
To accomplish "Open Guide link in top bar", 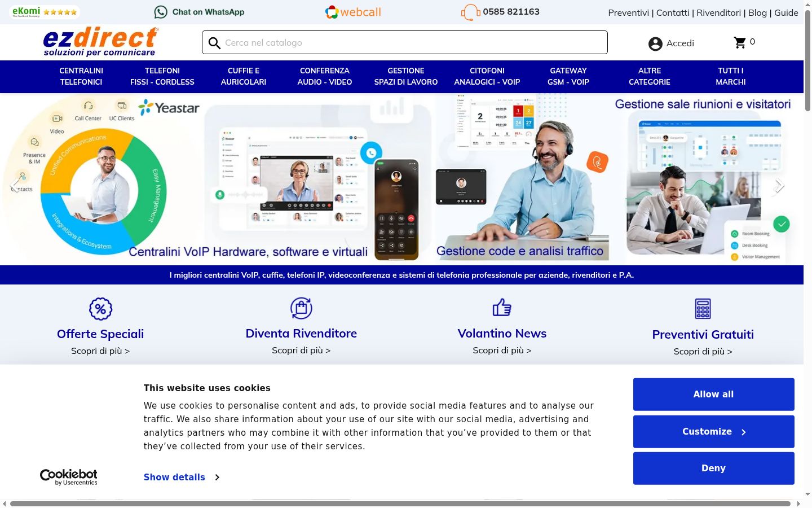I will 786,13.
